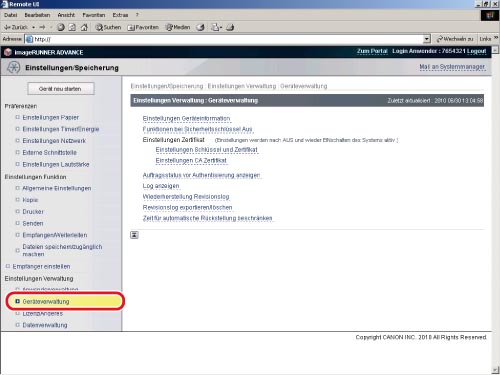Open the Ansicht menu
Screen dimensions: 500x375
66,15
